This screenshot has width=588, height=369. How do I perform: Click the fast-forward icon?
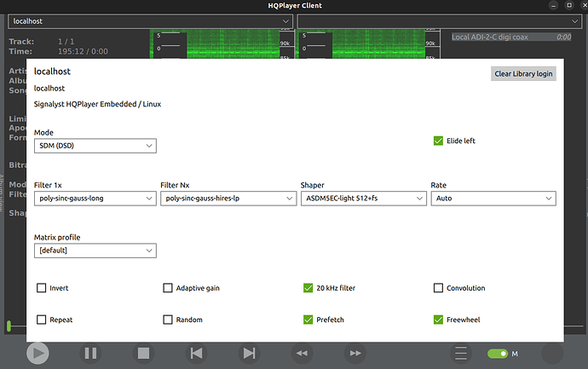(x=354, y=353)
